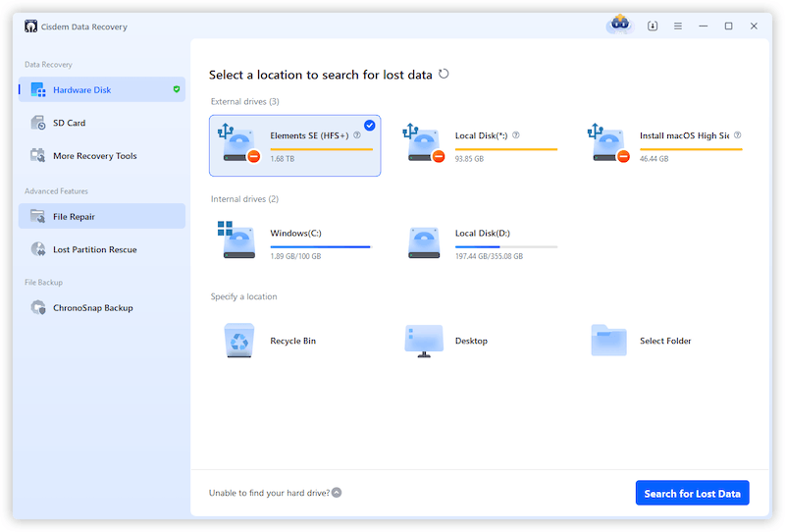Click the '93.85 GB' size text

[x=469, y=159]
